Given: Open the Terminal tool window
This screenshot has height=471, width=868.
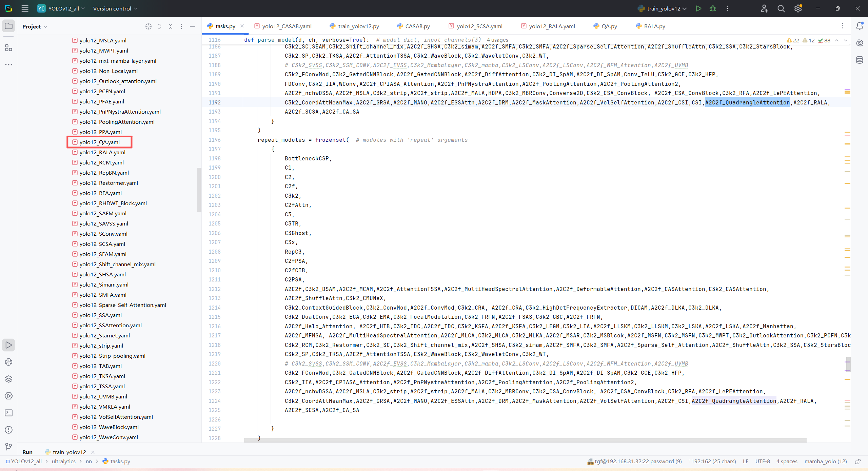Looking at the screenshot, I should click(x=8, y=413).
